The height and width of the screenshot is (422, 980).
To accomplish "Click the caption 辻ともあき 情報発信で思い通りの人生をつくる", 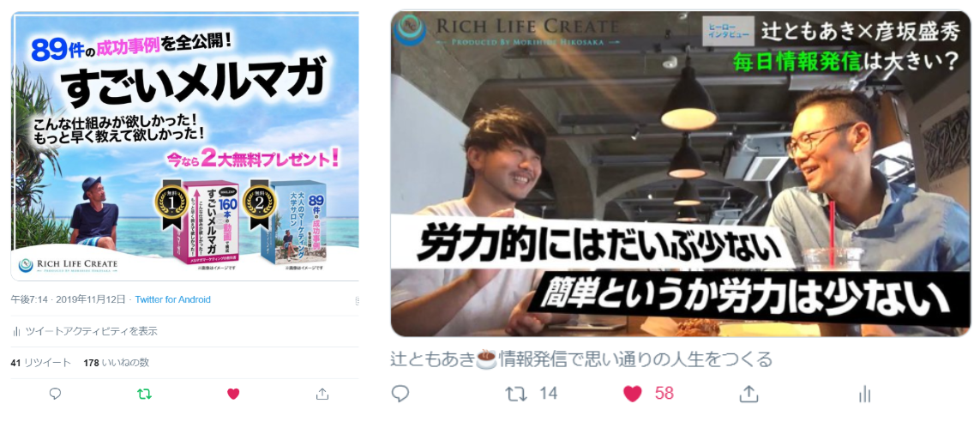I will pyautogui.click(x=582, y=359).
